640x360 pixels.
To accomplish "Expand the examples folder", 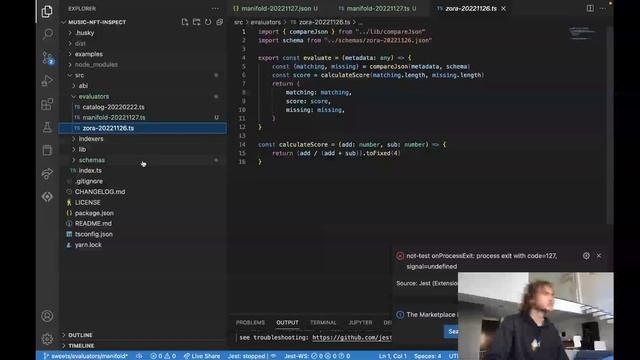I will click(x=89, y=54).
